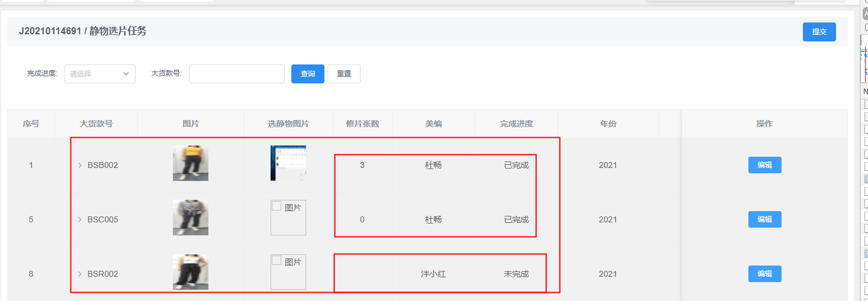This screenshot has height=301, width=868.
Task: Expand the BSB002 row arrow
Action: [80, 166]
